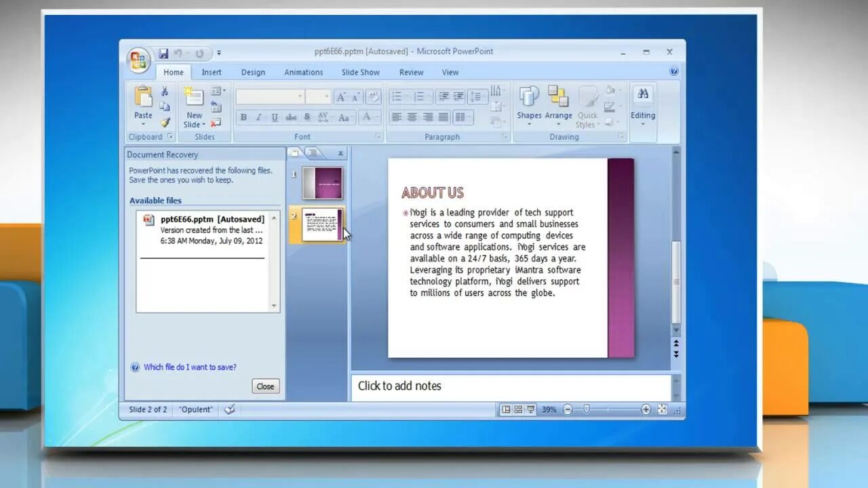Open the Columns dropdown

(x=462, y=117)
